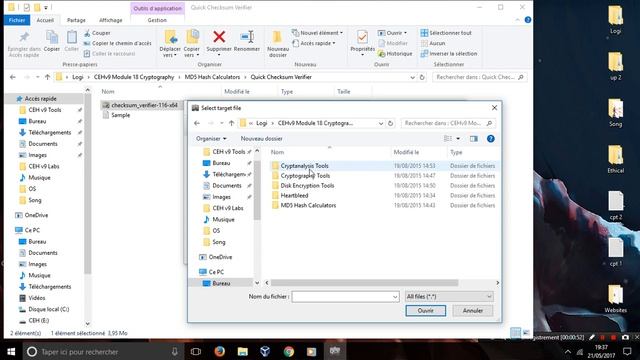Click the Sample item in Explorer
The image size is (640, 360).
[120, 115]
